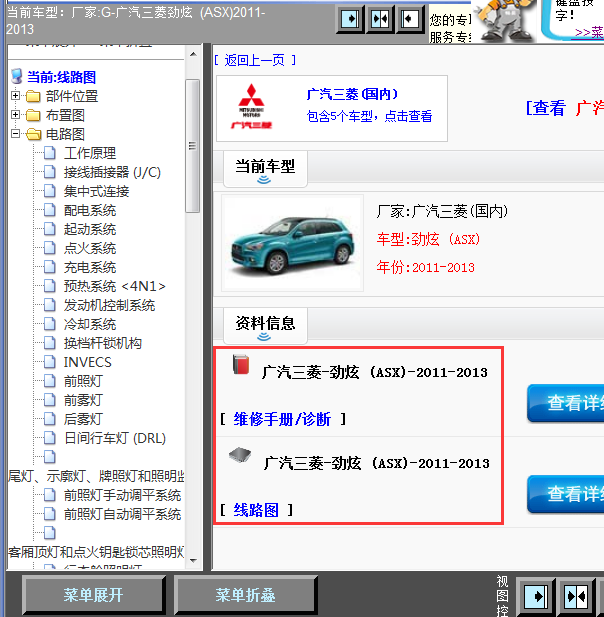
Task: Click the bottom bar center-split view icon
Action: (576, 597)
